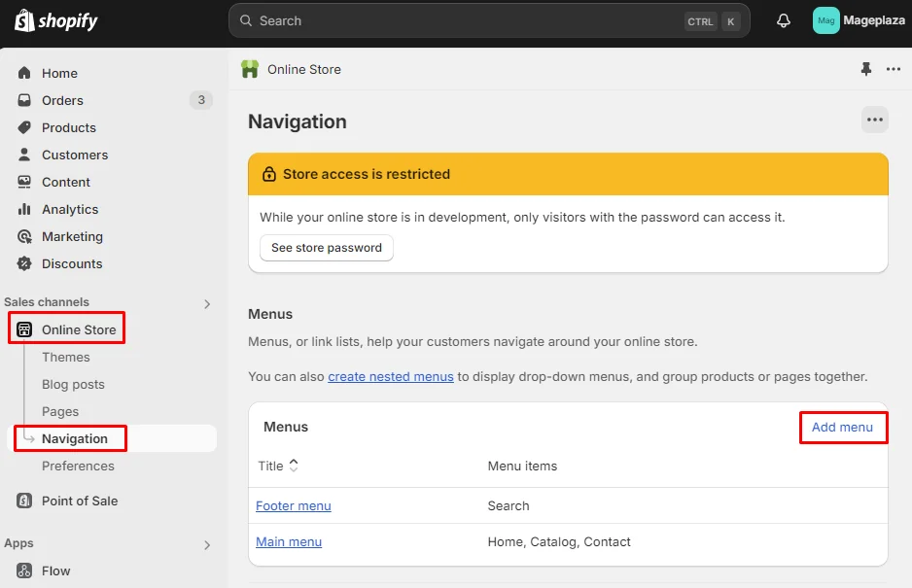The height and width of the screenshot is (588, 912).
Task: Click 'Store access is restricted' banner title
Action: [367, 174]
